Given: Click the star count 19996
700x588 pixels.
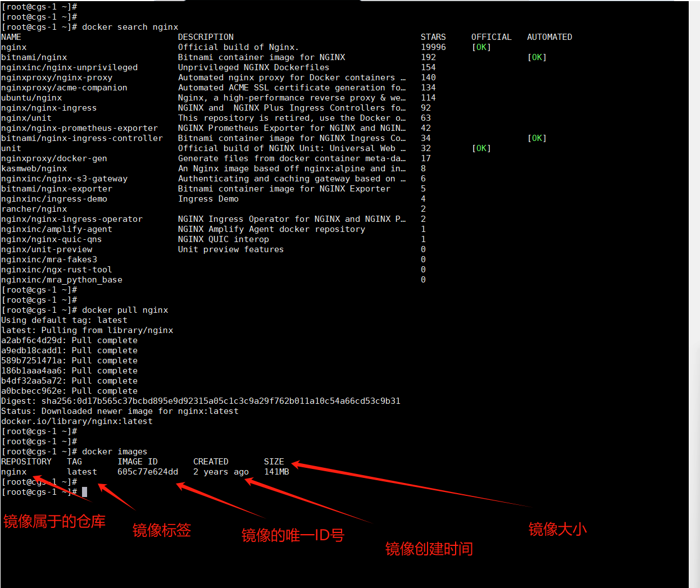Looking at the screenshot, I should pos(433,47).
